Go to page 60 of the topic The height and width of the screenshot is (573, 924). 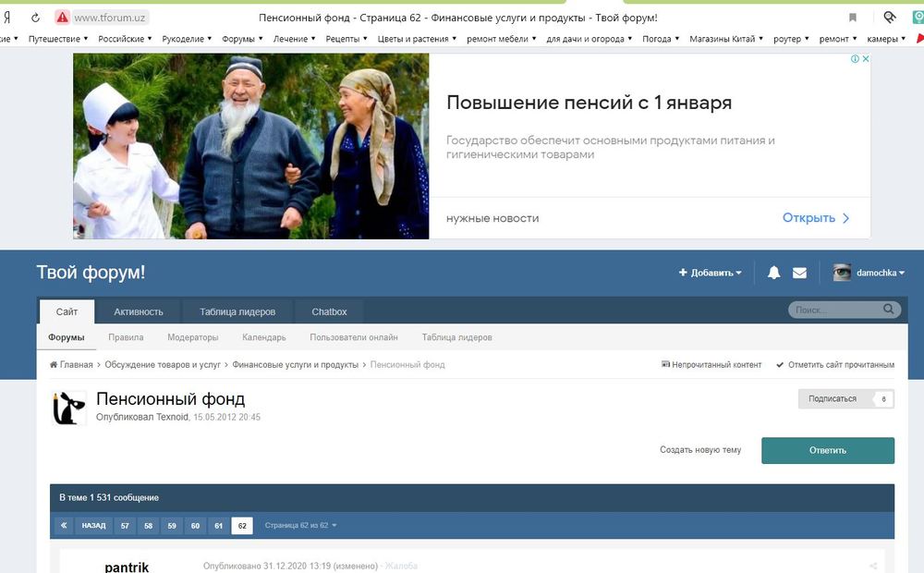pyautogui.click(x=195, y=526)
